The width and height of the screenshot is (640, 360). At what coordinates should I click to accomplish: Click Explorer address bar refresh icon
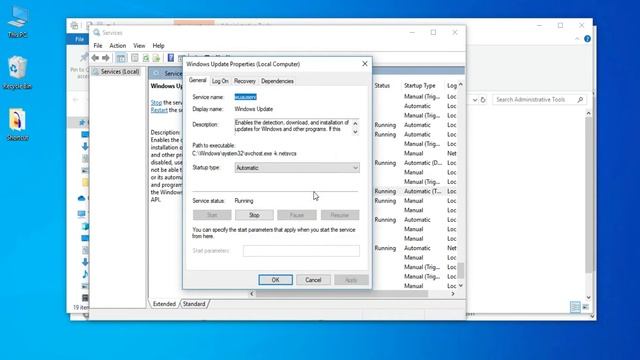pyautogui.click(x=483, y=100)
